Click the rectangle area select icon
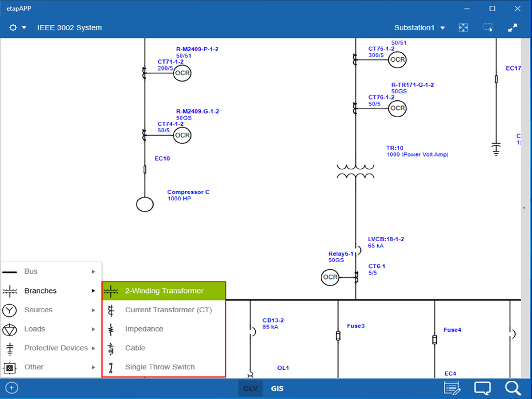 (x=488, y=28)
